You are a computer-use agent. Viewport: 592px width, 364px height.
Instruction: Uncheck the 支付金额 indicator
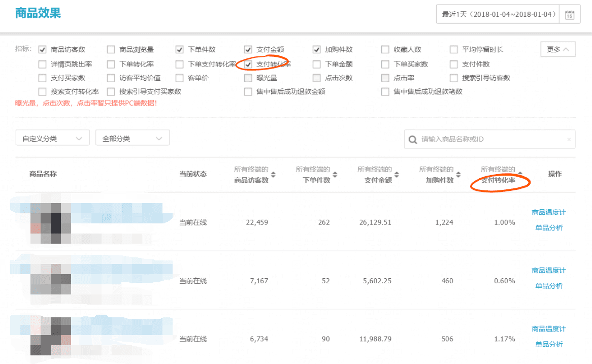click(x=248, y=49)
